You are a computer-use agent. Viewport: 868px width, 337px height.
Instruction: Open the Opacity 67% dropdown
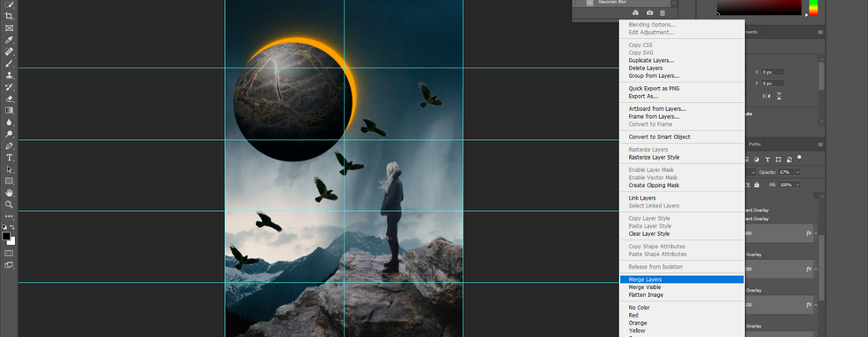pos(798,172)
